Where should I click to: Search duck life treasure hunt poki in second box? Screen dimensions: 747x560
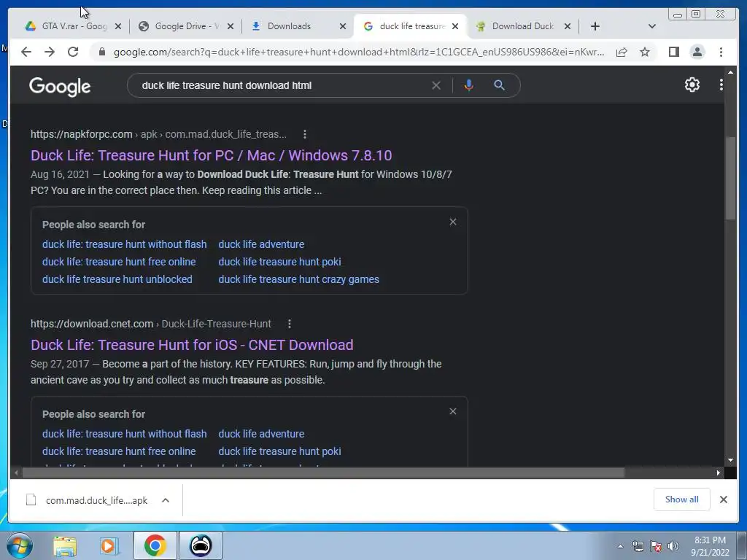(x=279, y=451)
